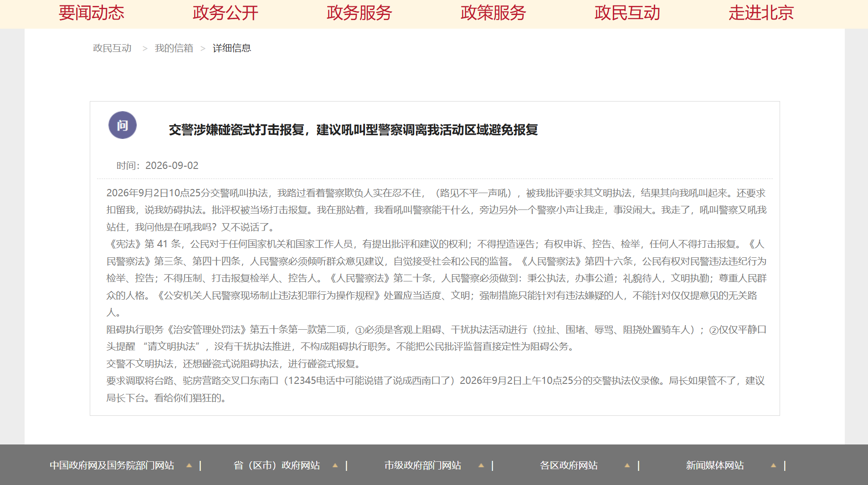Viewport: 868px width, 485px height.
Task: Expand 中国政府网及国务院部门网站 links list
Action: 112,465
